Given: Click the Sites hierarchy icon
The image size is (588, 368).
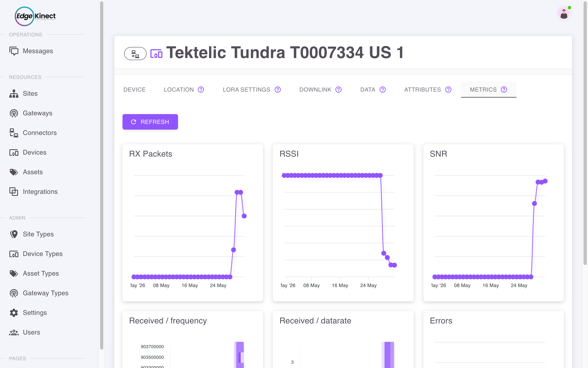Looking at the screenshot, I should pyautogui.click(x=14, y=93).
